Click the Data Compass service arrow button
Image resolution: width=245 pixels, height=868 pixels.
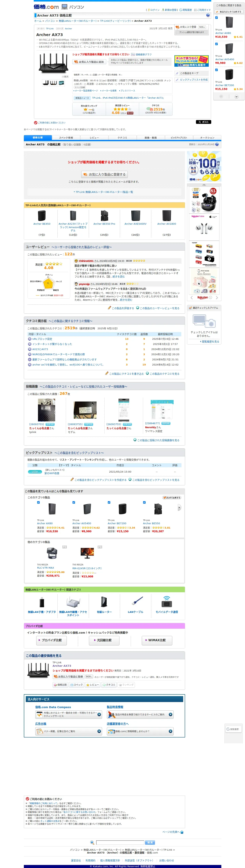(x=99, y=714)
